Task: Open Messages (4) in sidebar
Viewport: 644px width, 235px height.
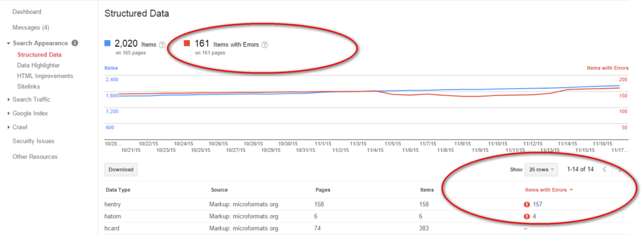Action: (31, 28)
